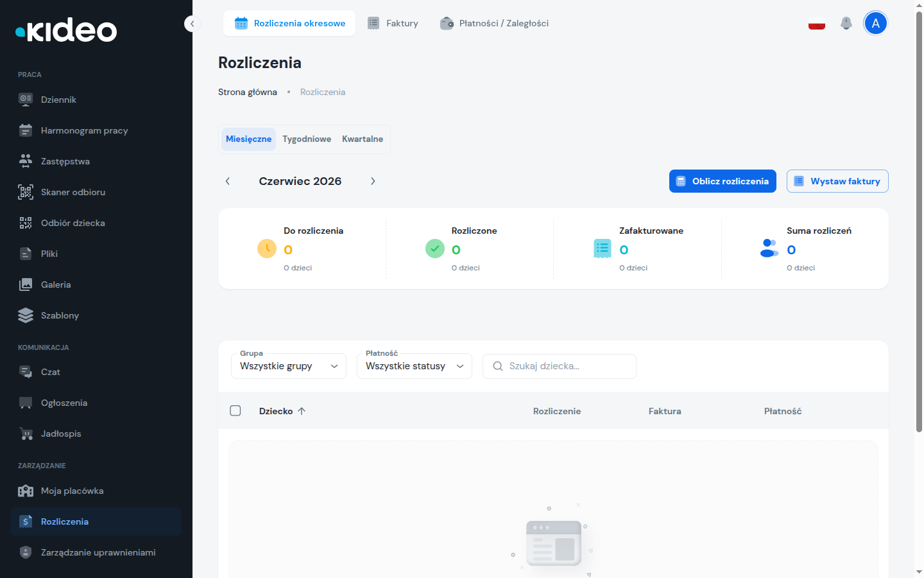The height and width of the screenshot is (578, 924).
Task: Click the Wystaw faktury button
Action: pos(837,181)
